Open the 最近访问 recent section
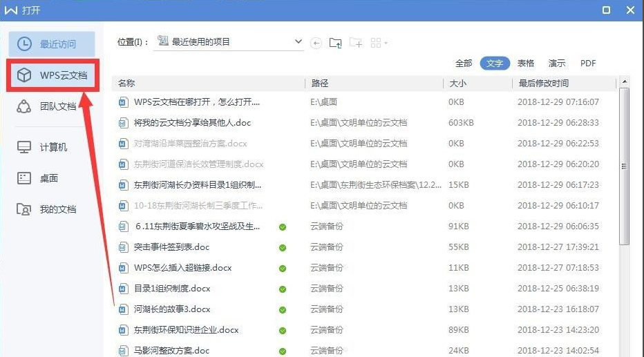This screenshot has width=644, height=357. (52, 44)
